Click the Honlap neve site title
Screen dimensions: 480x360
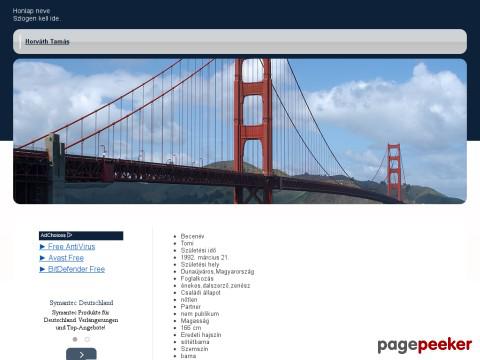(x=31, y=11)
